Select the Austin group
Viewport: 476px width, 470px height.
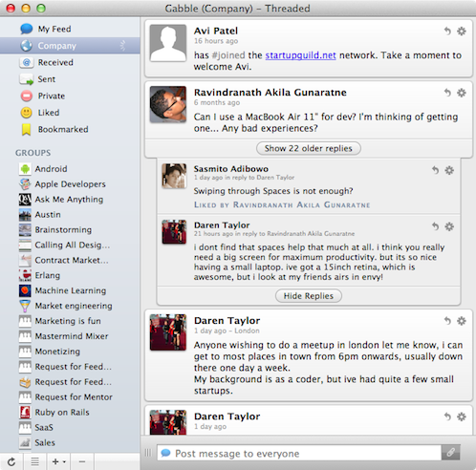pyautogui.click(x=70, y=215)
